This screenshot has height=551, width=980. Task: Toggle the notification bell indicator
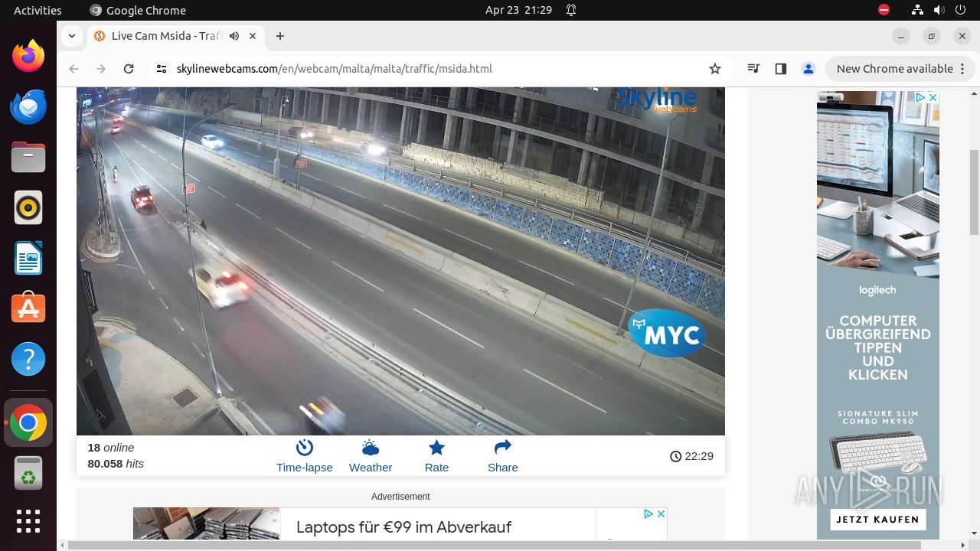click(x=571, y=10)
